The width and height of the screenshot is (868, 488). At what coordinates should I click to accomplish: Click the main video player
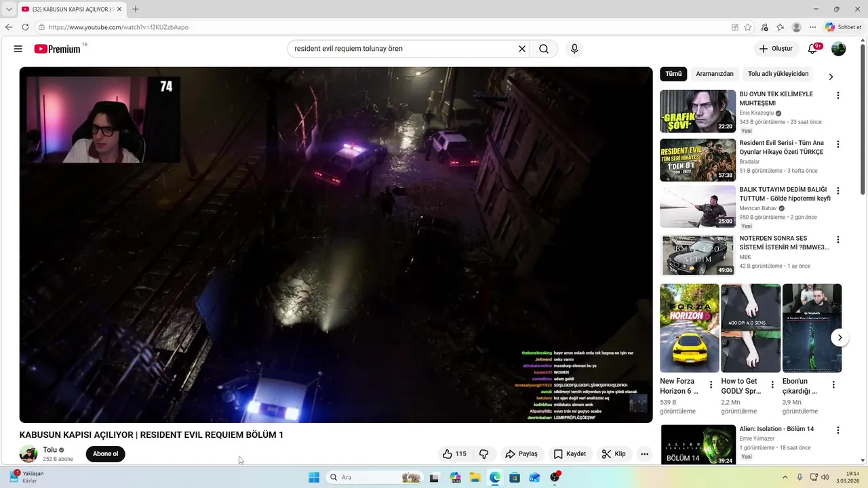coord(336,245)
